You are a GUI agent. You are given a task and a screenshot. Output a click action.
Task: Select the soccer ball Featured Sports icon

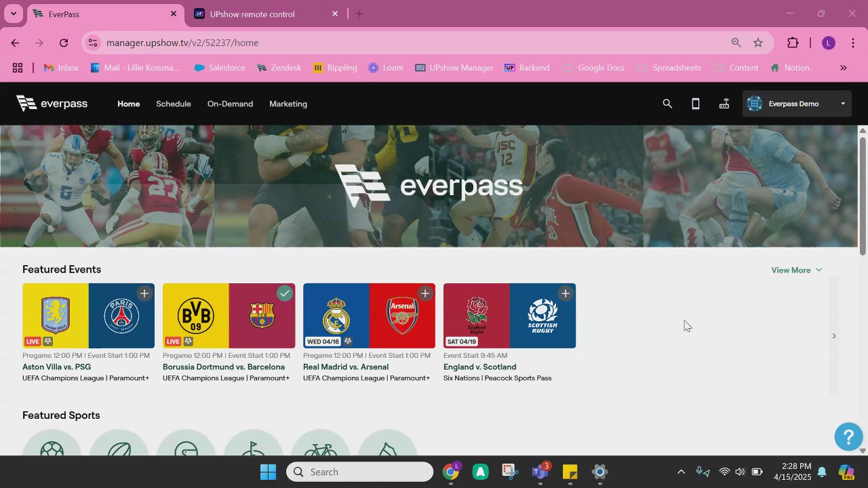(x=52, y=443)
